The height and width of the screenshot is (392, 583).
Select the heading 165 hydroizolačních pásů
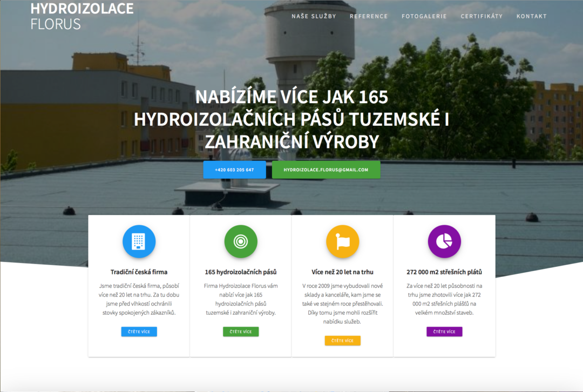(241, 272)
